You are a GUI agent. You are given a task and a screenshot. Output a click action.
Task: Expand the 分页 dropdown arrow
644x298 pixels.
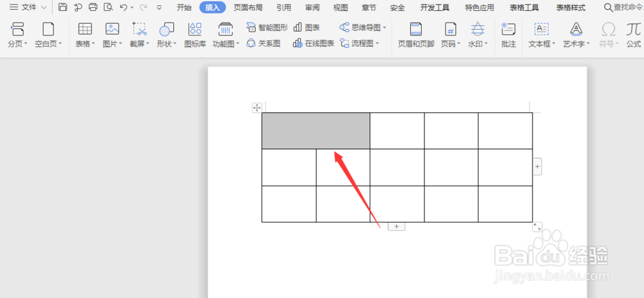tap(26, 44)
